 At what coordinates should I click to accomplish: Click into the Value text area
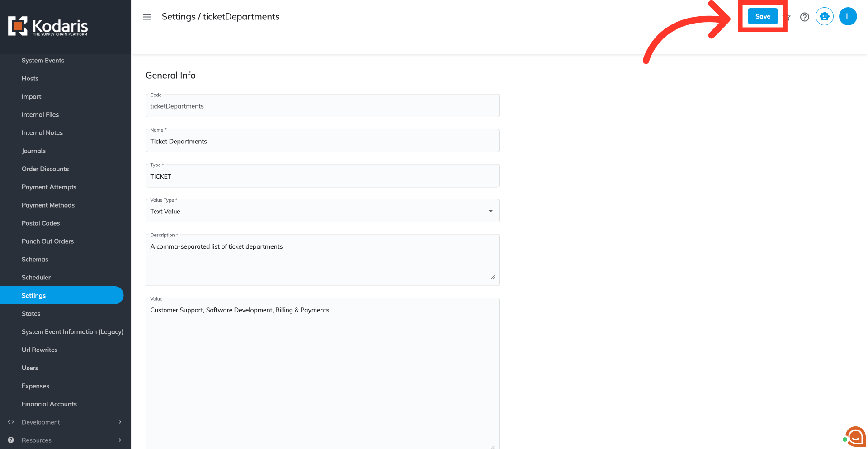322,373
